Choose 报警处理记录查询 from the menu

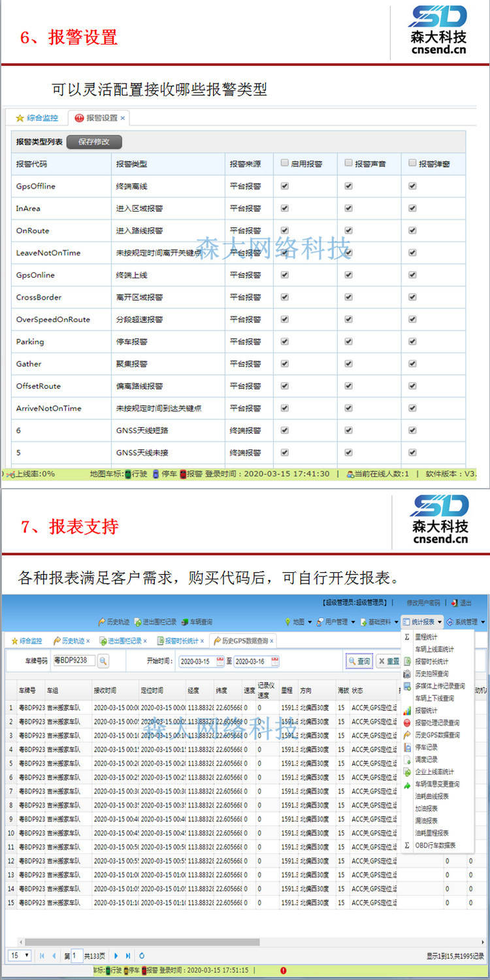tap(437, 723)
